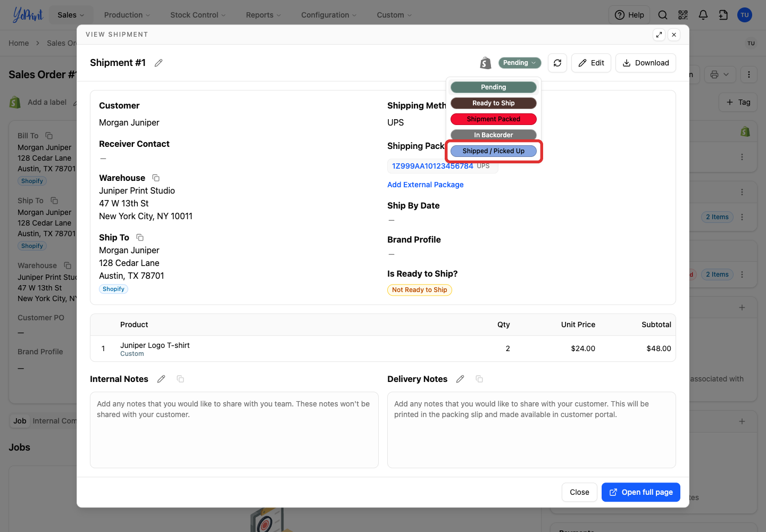
Task: Click Add External Package link
Action: [x=426, y=185]
